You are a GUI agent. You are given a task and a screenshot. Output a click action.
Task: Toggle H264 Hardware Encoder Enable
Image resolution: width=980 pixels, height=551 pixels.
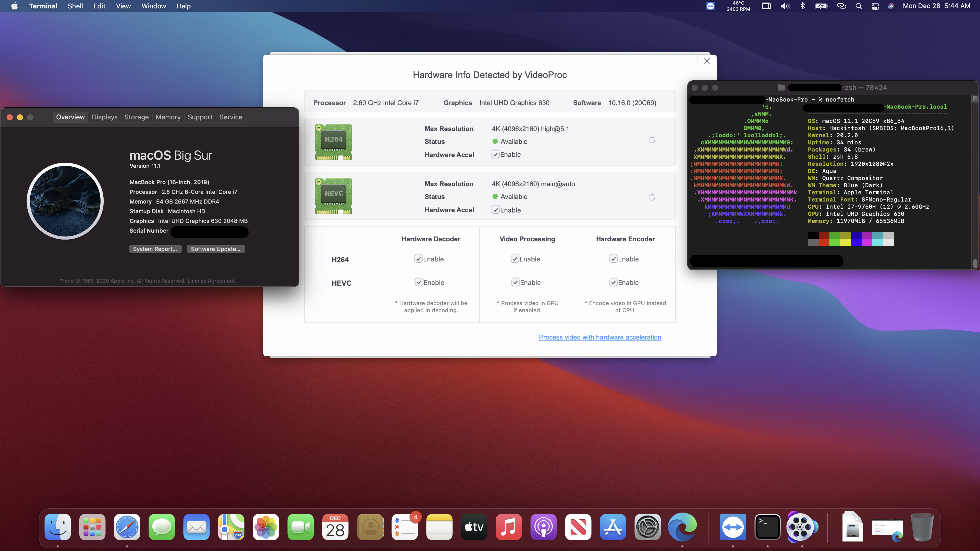pyautogui.click(x=613, y=259)
